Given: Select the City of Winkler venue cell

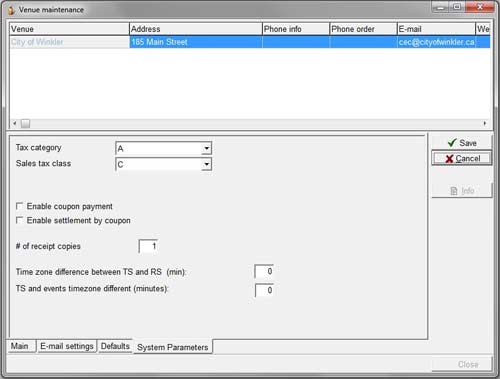Looking at the screenshot, I should click(x=69, y=42).
